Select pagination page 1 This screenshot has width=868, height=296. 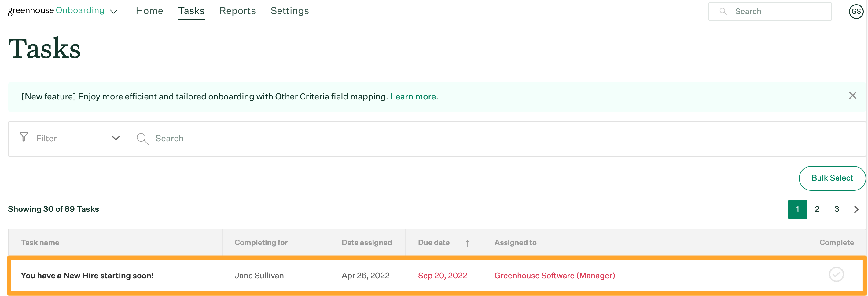coord(797,209)
